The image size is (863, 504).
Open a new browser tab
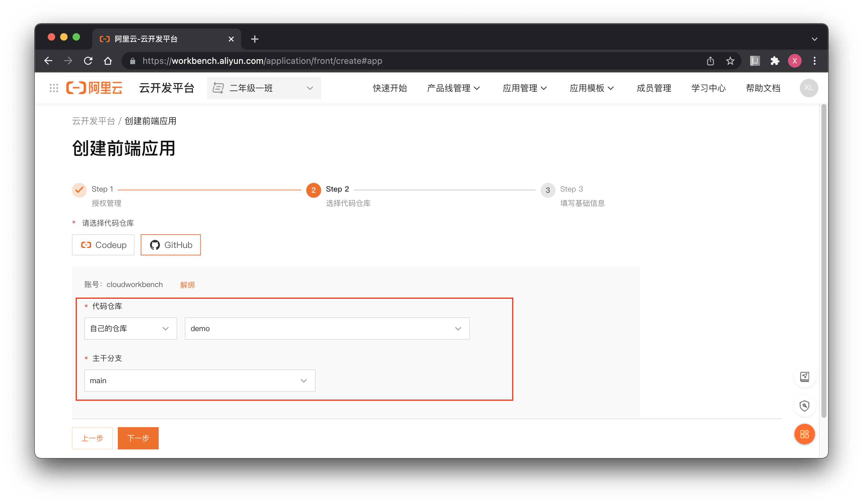point(254,39)
